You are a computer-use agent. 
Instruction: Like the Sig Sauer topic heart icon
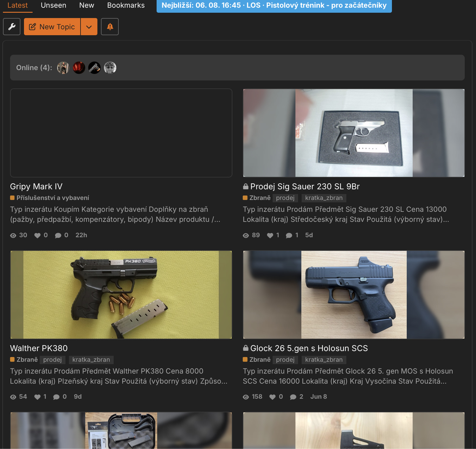[270, 235]
